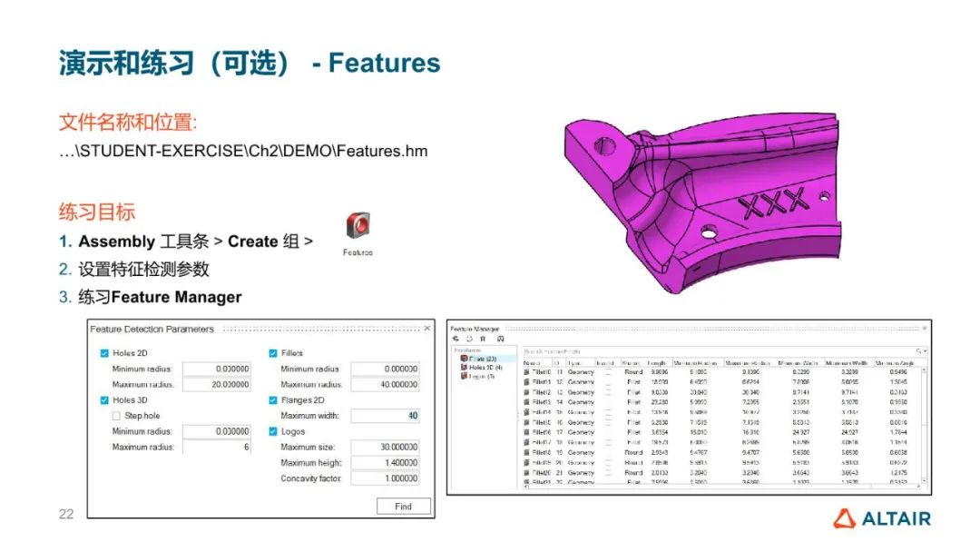Click the row icon beside Fillet12
The width and height of the screenshot is (980, 552).
(x=526, y=392)
